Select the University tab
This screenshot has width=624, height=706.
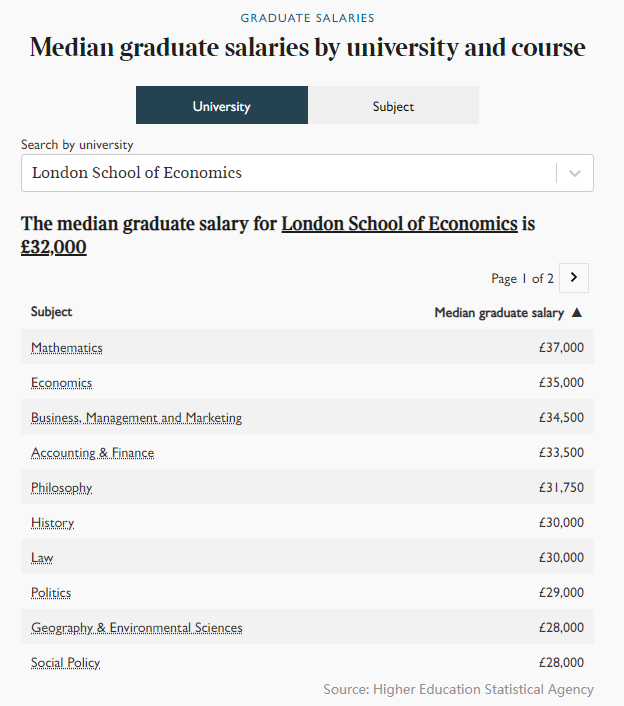coord(222,106)
